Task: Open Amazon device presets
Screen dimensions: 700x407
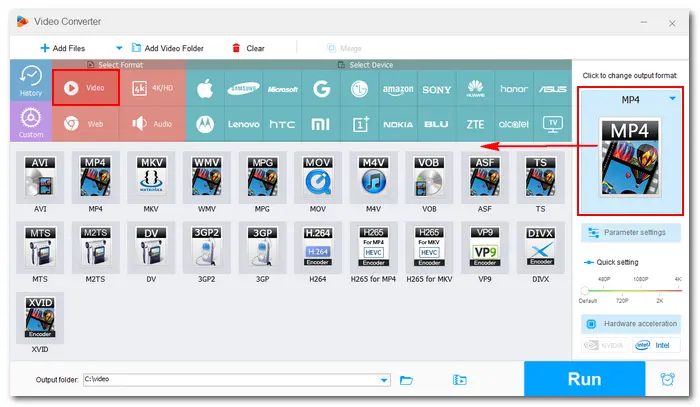Action: click(398, 88)
